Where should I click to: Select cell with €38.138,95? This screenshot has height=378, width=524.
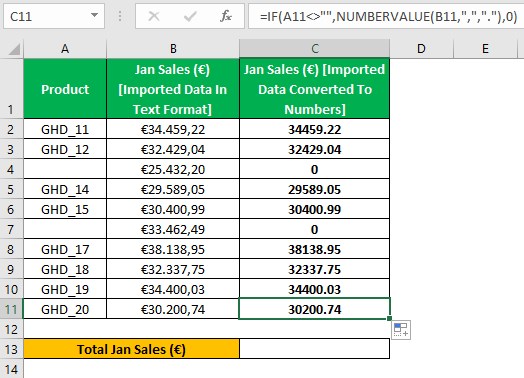(173, 249)
